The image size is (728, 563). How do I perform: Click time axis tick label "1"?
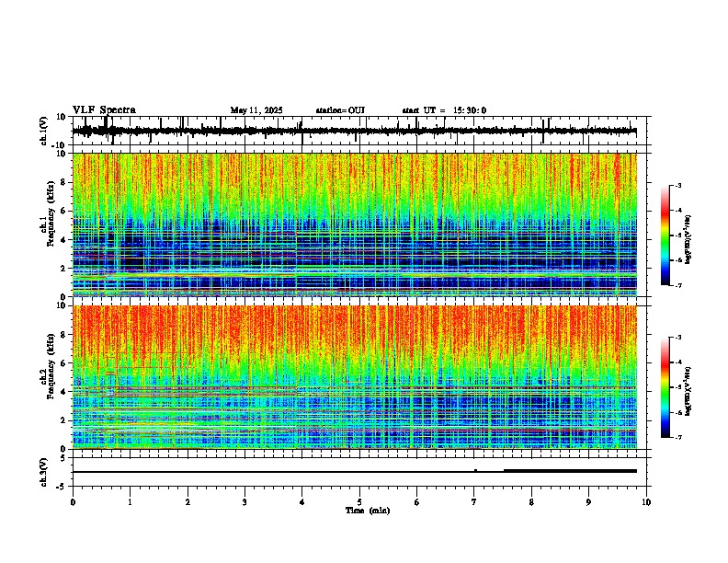tap(131, 501)
